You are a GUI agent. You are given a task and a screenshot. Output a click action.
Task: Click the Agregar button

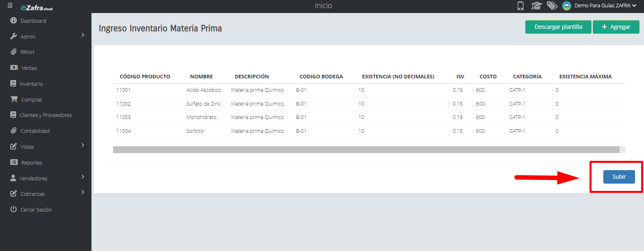point(616,27)
